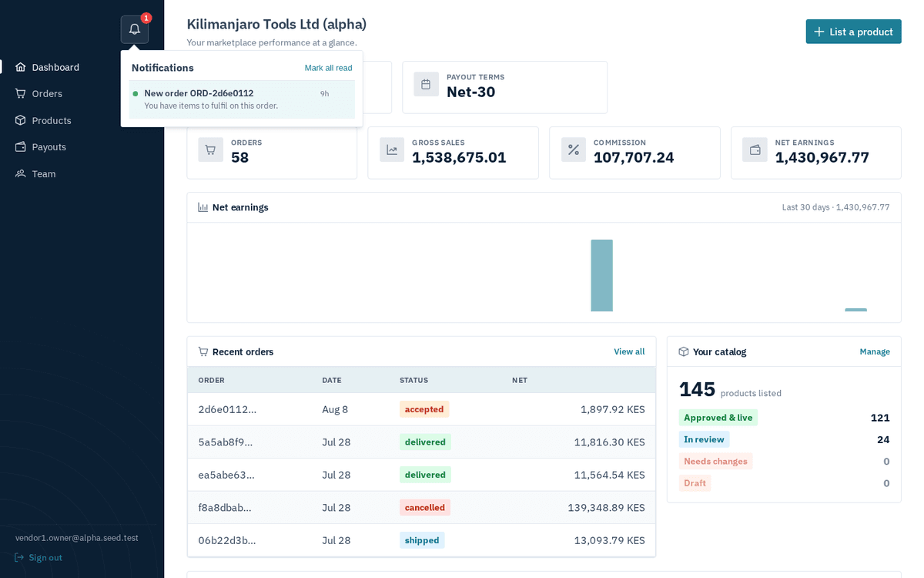The width and height of the screenshot is (924, 578).
Task: Open order ea5abe63... row
Action: click(421, 475)
